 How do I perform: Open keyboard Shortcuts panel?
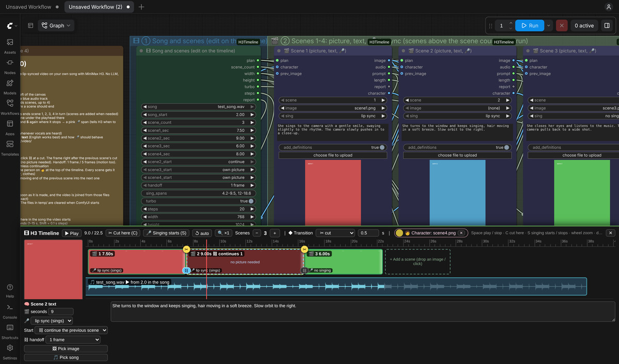pos(10,330)
